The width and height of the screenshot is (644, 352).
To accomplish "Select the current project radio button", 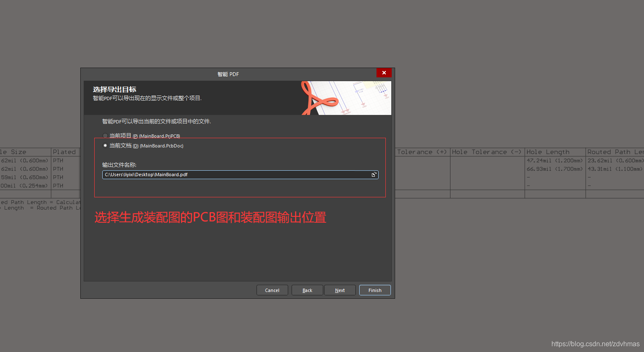I will point(105,136).
